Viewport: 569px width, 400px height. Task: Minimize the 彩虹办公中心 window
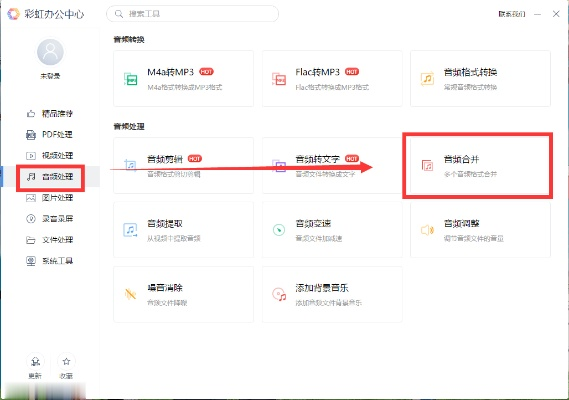click(537, 14)
